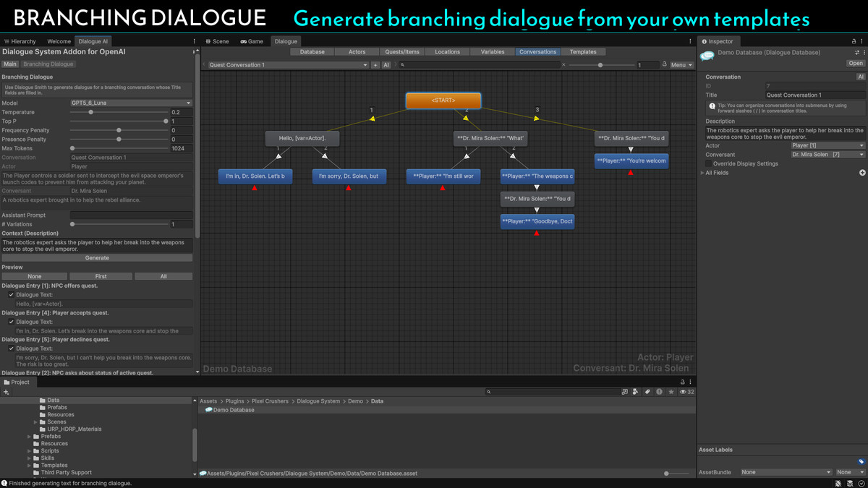868x488 pixels.
Task: Switch to the Welcome tab
Action: click(59, 42)
